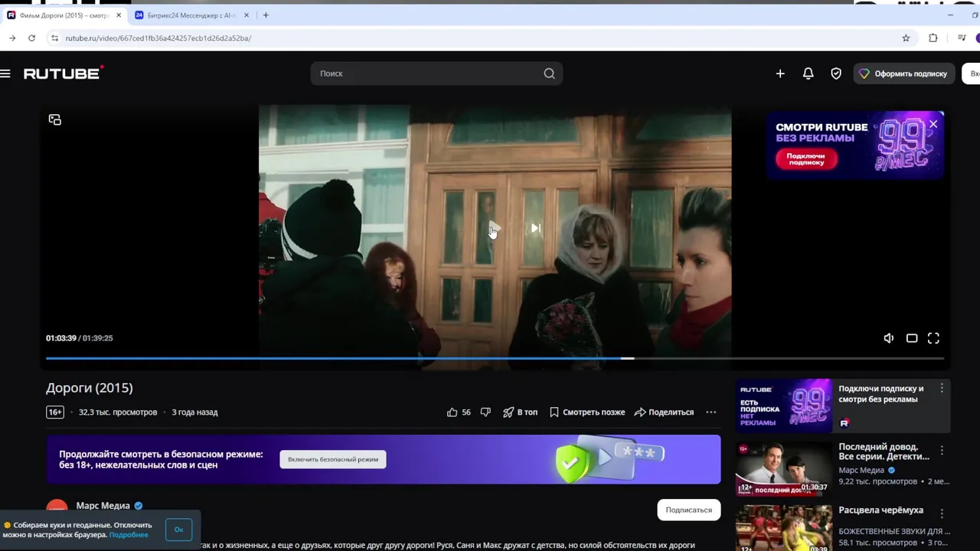
Task: Open the Подробнее cookie link
Action: (x=129, y=535)
